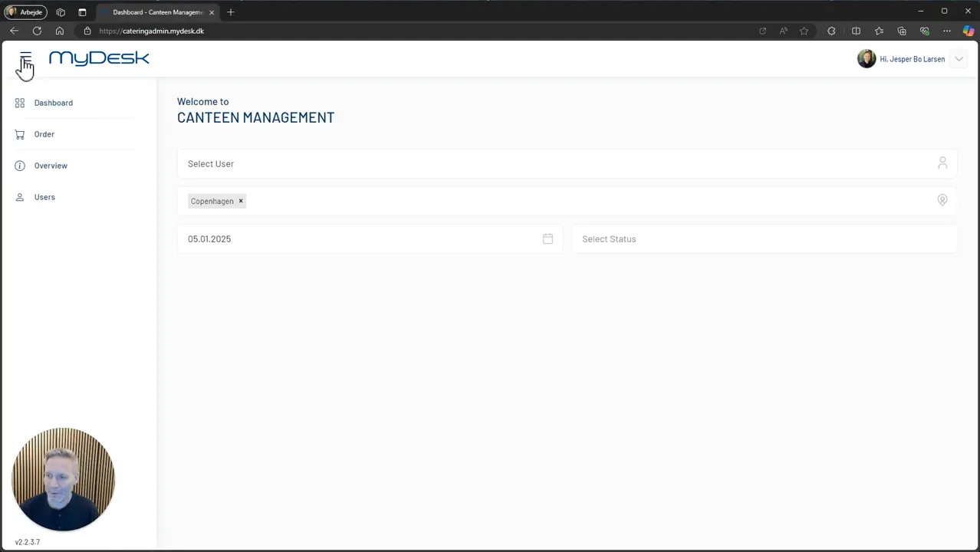Image resolution: width=980 pixels, height=552 pixels.
Task: Click the MyDesk logo link
Action: 99,58
